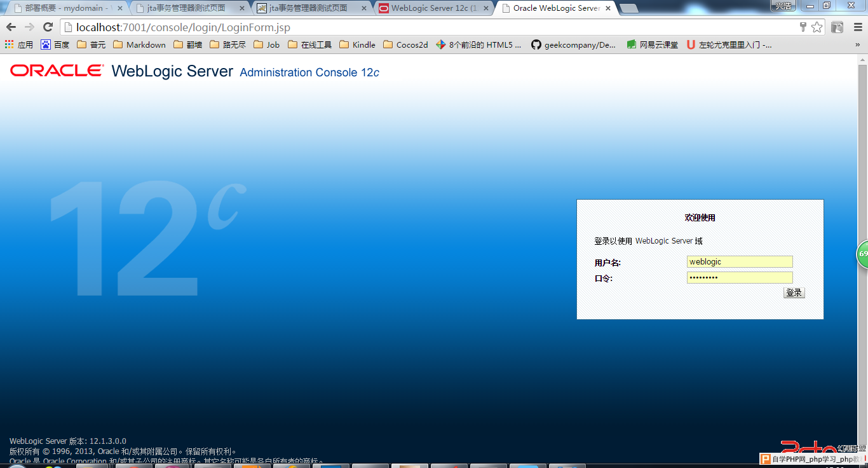Close the WebLogic Server 12c tab

[x=485, y=8]
